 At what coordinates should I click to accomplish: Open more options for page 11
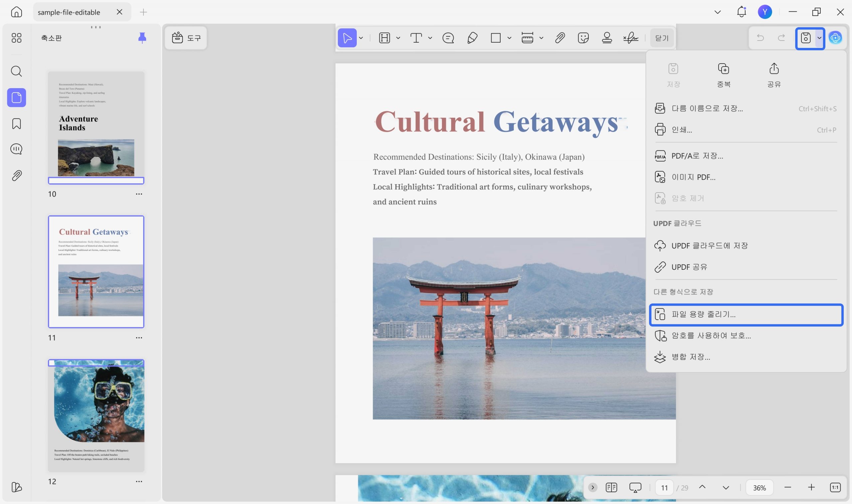click(x=139, y=338)
